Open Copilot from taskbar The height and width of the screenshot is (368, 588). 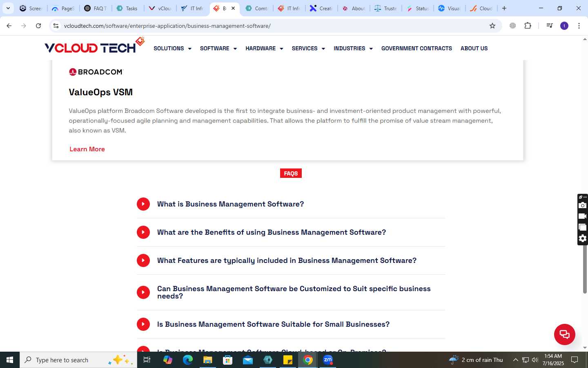coord(167,360)
